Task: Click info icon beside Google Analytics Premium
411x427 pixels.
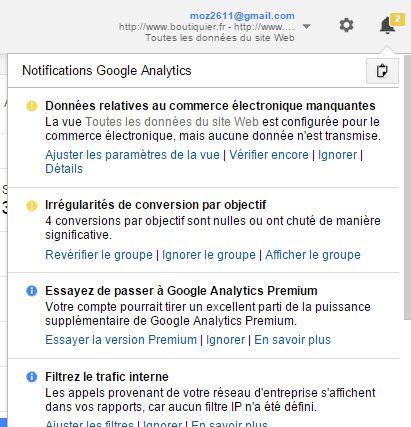Action: click(x=32, y=291)
